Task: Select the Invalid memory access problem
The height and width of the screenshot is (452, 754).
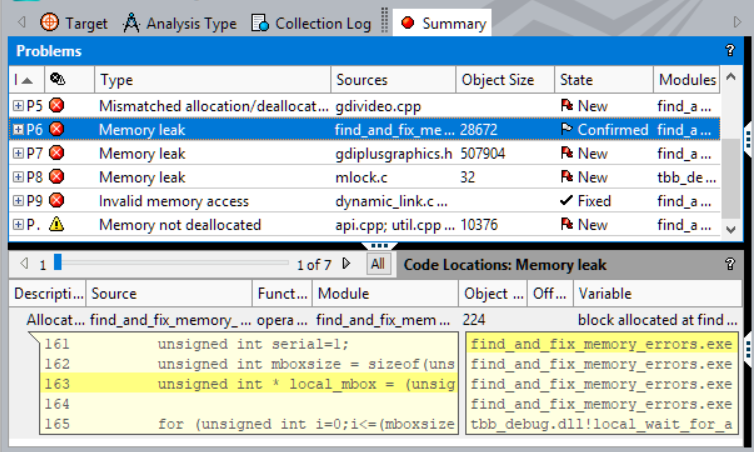Action: coord(364,201)
